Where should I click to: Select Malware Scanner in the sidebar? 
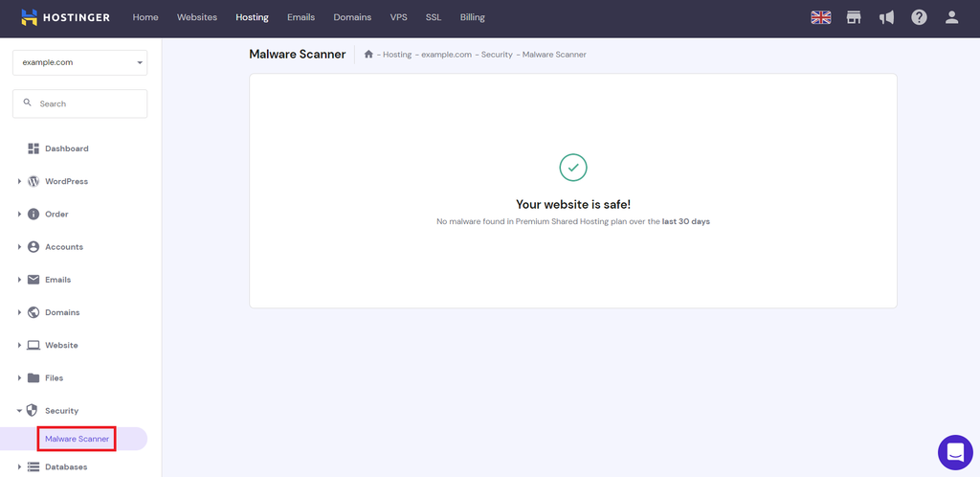77,439
